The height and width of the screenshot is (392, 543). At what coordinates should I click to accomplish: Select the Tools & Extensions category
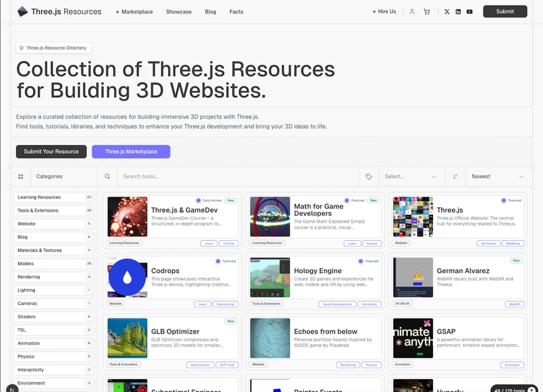(x=53, y=210)
